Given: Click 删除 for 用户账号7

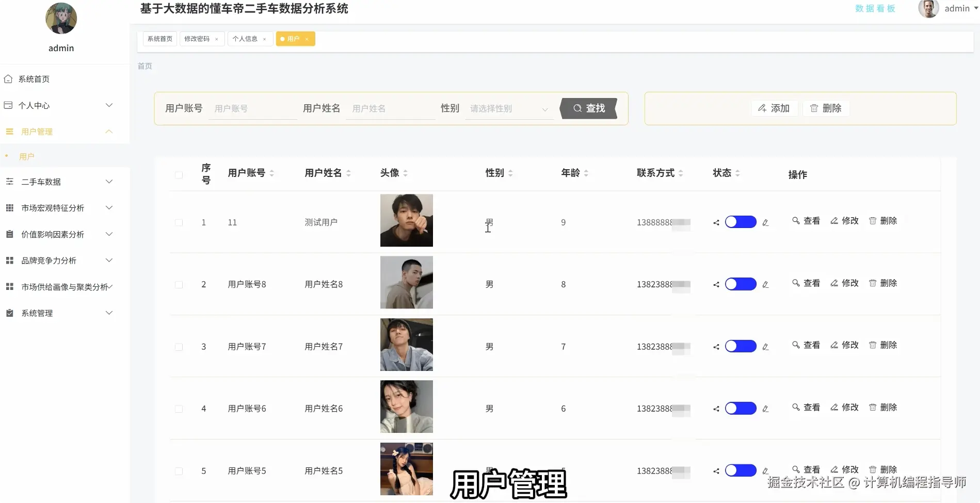Looking at the screenshot, I should [x=883, y=345].
